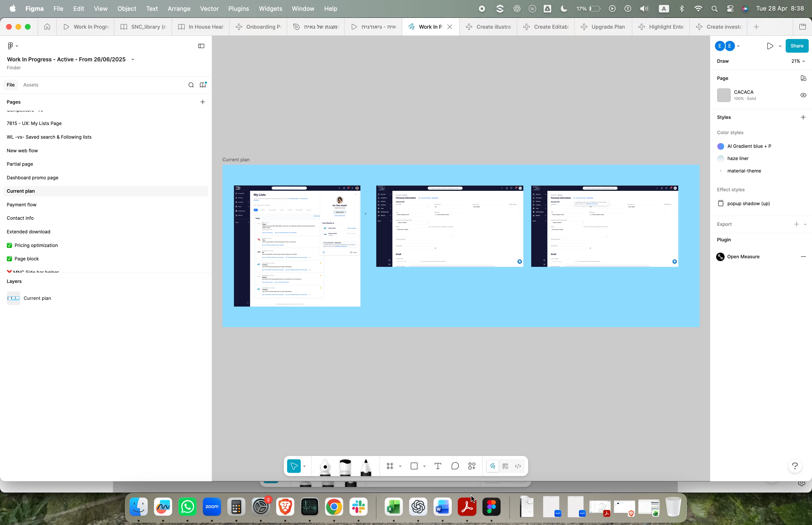Select the Frame tool

pos(390,466)
